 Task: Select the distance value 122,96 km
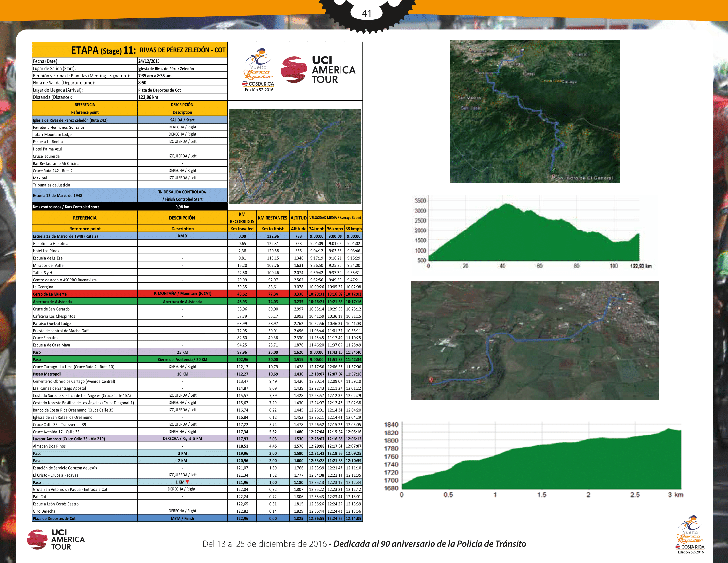point(148,97)
